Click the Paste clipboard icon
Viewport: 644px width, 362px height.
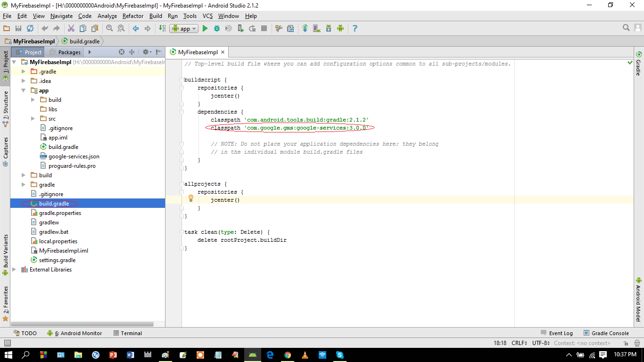pos(95,29)
